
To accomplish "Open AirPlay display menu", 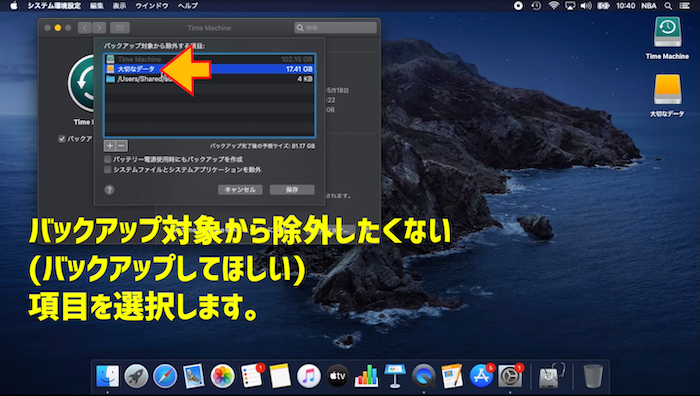I will click(570, 6).
